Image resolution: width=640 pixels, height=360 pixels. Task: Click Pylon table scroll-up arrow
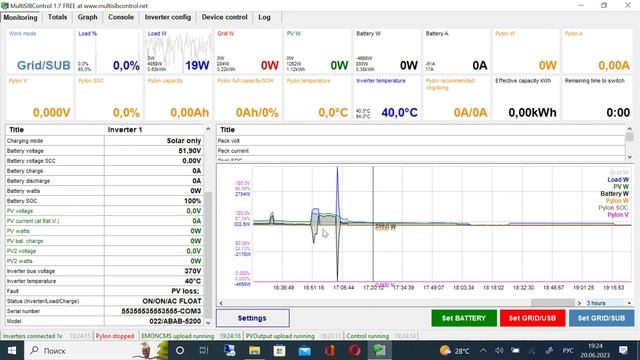[629, 128]
